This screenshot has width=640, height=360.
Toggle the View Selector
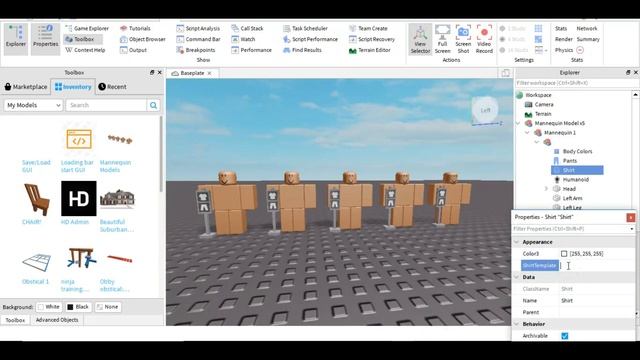click(420, 39)
